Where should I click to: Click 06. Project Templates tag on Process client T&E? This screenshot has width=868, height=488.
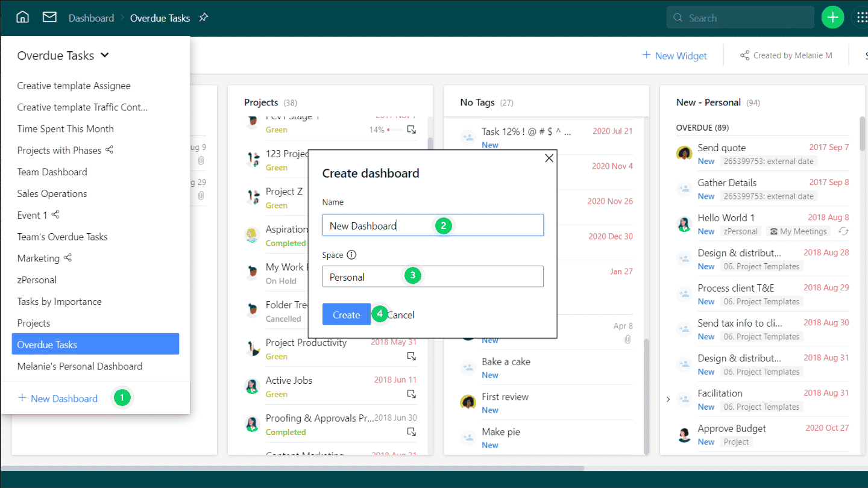point(762,302)
